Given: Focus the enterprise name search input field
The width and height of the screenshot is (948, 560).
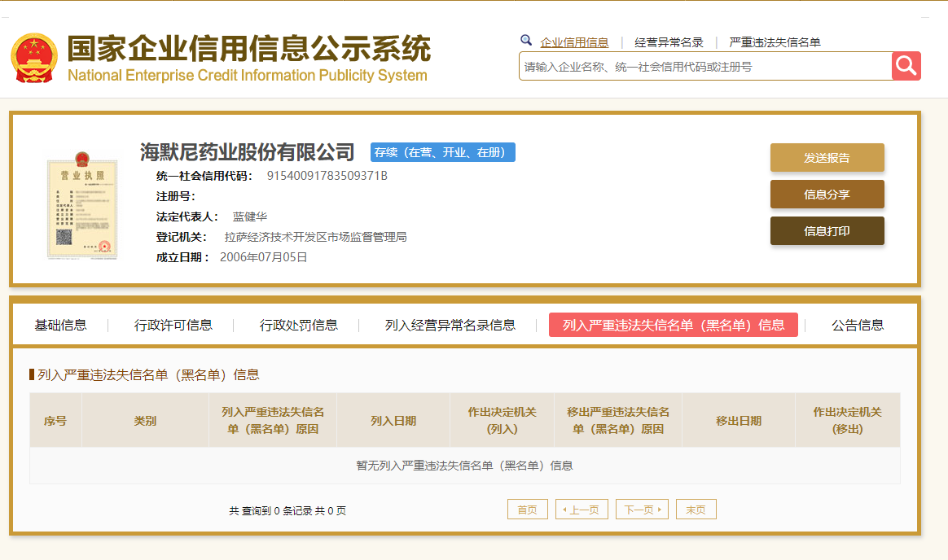Looking at the screenshot, I should point(705,66).
